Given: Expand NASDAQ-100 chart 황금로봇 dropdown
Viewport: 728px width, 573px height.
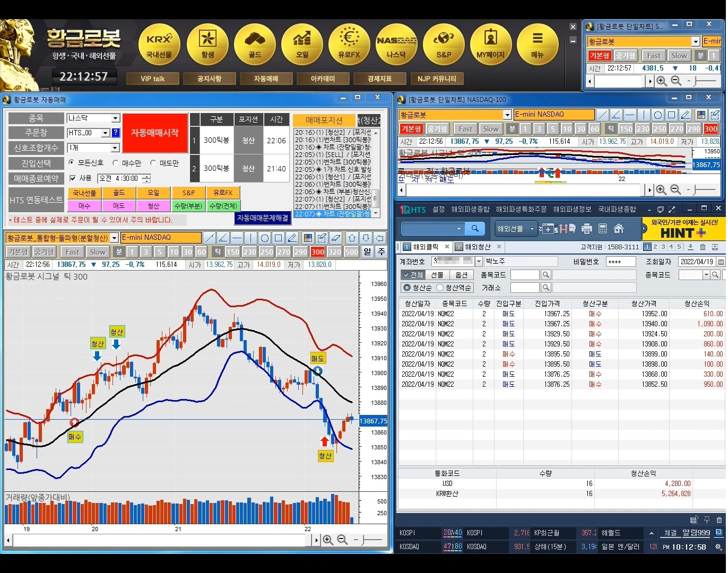Looking at the screenshot, I should 508,115.
